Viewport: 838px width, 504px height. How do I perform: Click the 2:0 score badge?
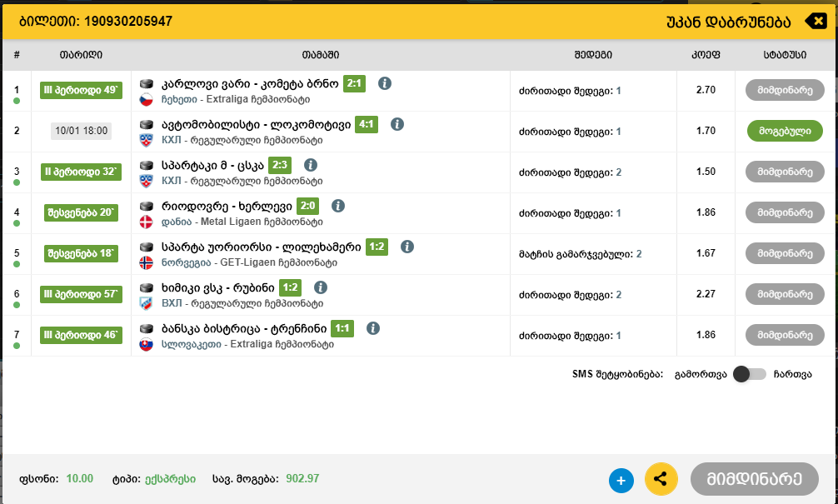308,206
